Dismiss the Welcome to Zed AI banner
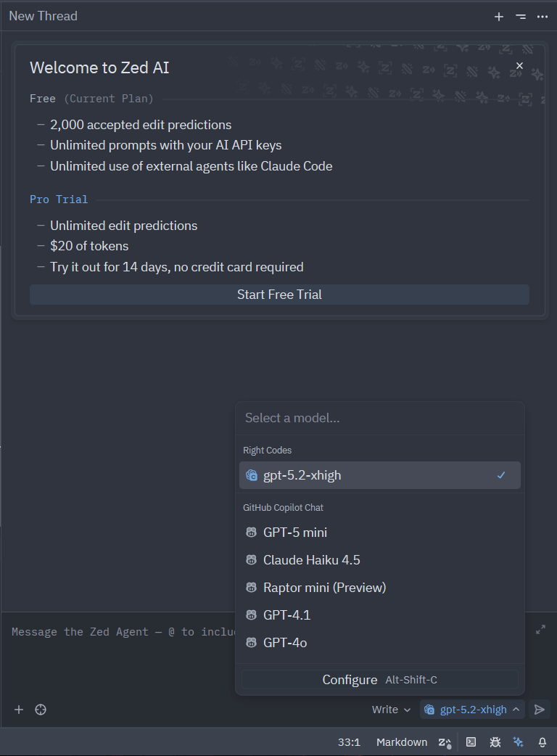This screenshot has width=557, height=756. [519, 65]
